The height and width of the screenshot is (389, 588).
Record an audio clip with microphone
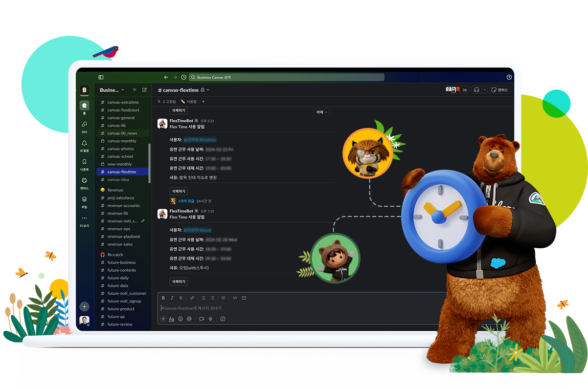[x=210, y=319]
